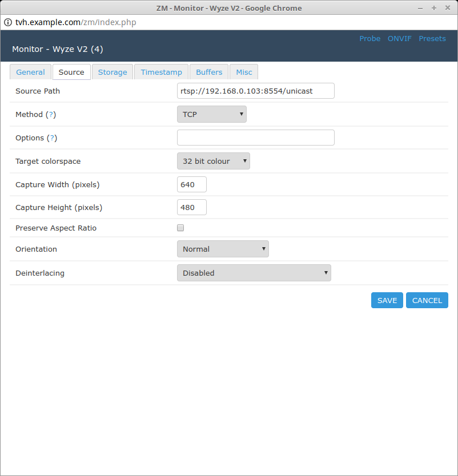The height and width of the screenshot is (476, 458).
Task: Maximize the Chrome window with plus icon
Action: pyautogui.click(x=433, y=8)
